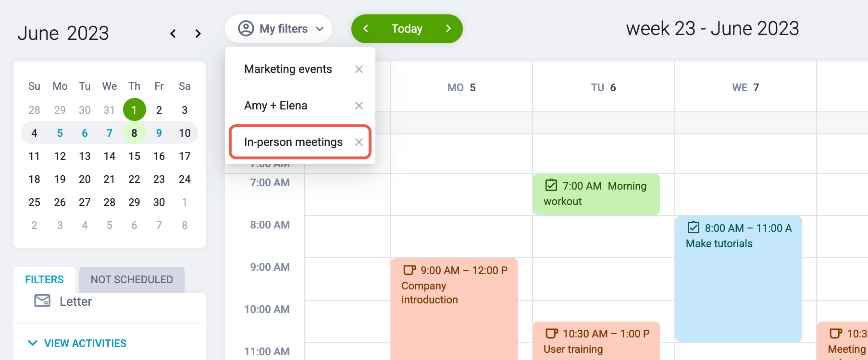The width and height of the screenshot is (868, 360).
Task: Click next week arrow beside Today
Action: pyautogui.click(x=448, y=29)
